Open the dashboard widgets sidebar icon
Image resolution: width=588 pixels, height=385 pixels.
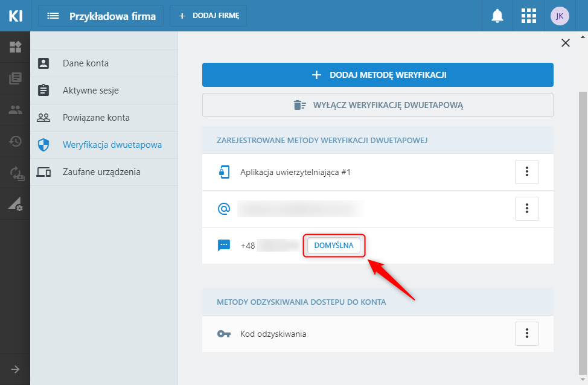click(15, 47)
